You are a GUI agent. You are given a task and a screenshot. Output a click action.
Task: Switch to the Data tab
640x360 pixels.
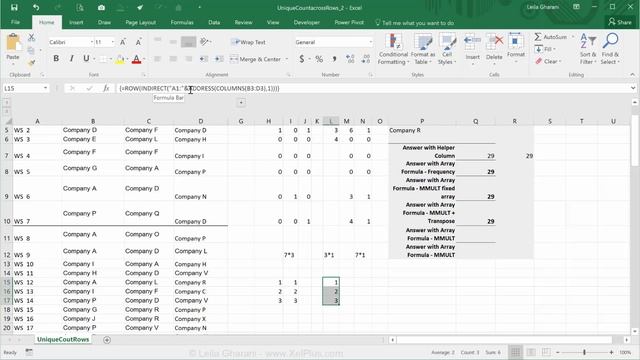tap(214, 22)
